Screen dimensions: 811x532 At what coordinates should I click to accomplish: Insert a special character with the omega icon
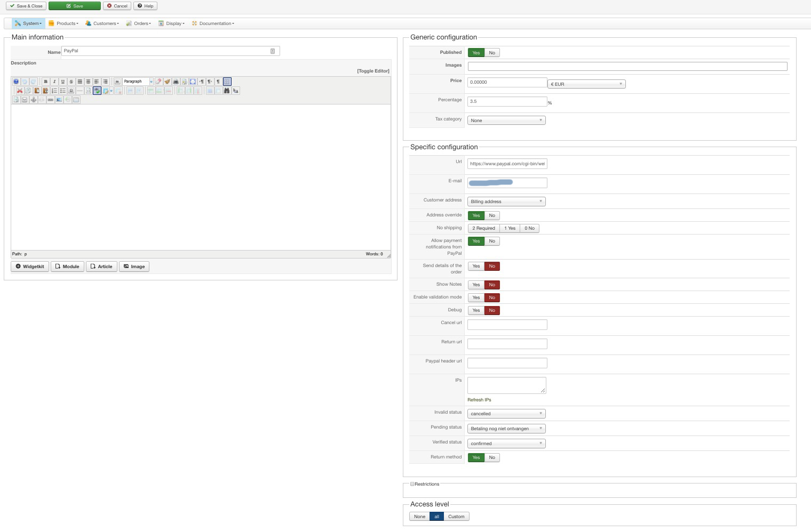[x=71, y=91]
